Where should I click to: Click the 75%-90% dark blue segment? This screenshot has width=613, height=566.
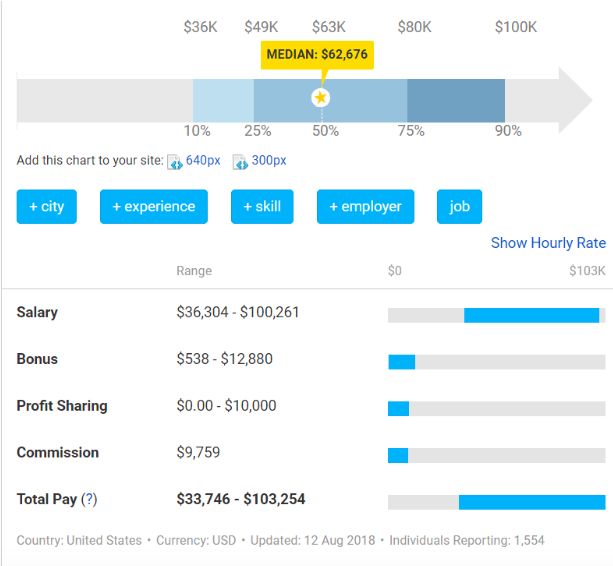tap(456, 100)
